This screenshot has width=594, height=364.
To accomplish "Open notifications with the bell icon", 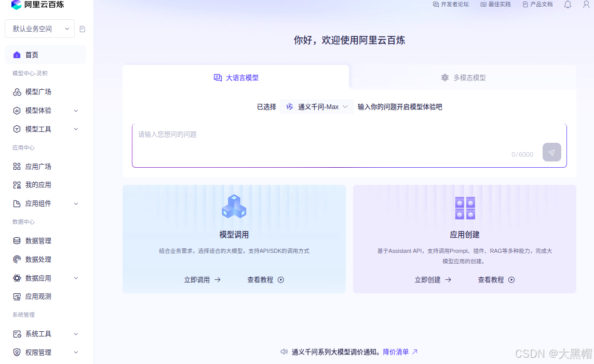I will (x=568, y=5).
